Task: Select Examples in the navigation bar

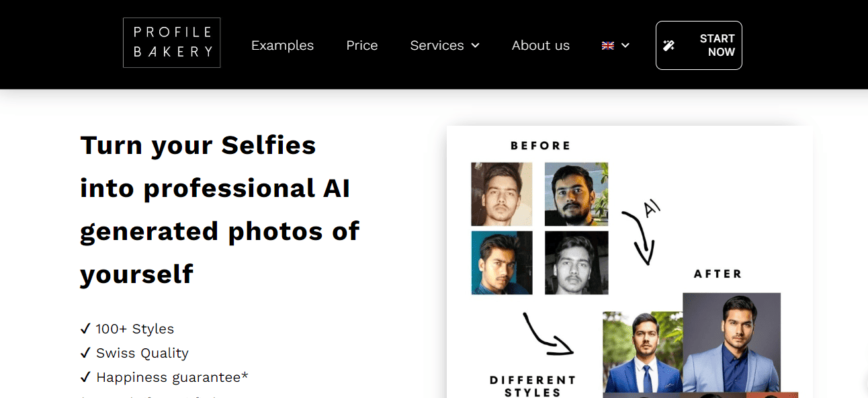Action: click(x=282, y=45)
